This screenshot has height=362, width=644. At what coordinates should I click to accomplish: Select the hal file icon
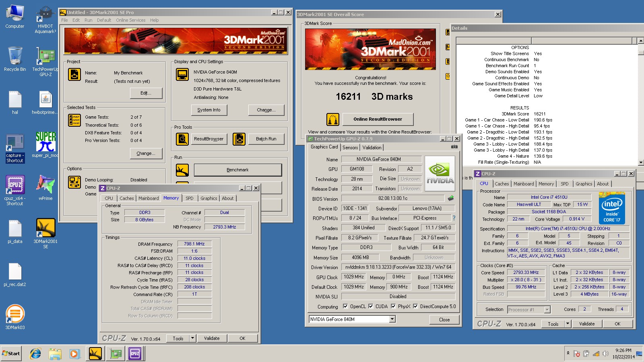coord(15,102)
